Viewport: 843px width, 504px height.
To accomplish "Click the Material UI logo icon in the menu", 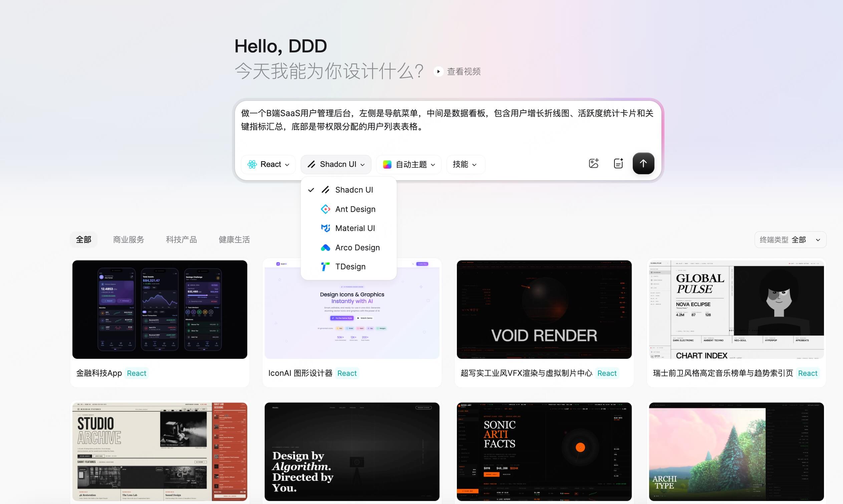I will [x=325, y=228].
